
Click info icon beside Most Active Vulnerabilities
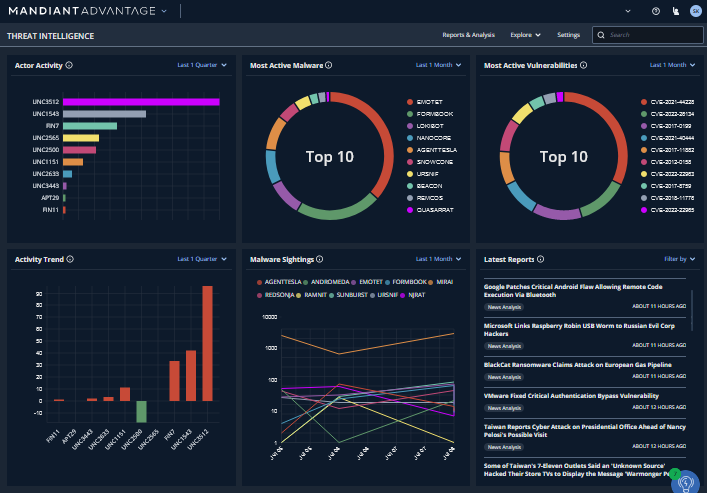[x=583, y=65]
